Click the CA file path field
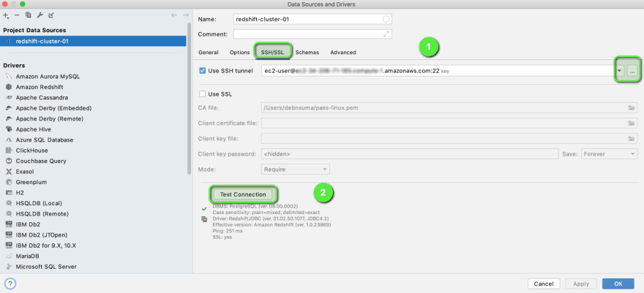The image size is (644, 293). pyautogui.click(x=449, y=108)
